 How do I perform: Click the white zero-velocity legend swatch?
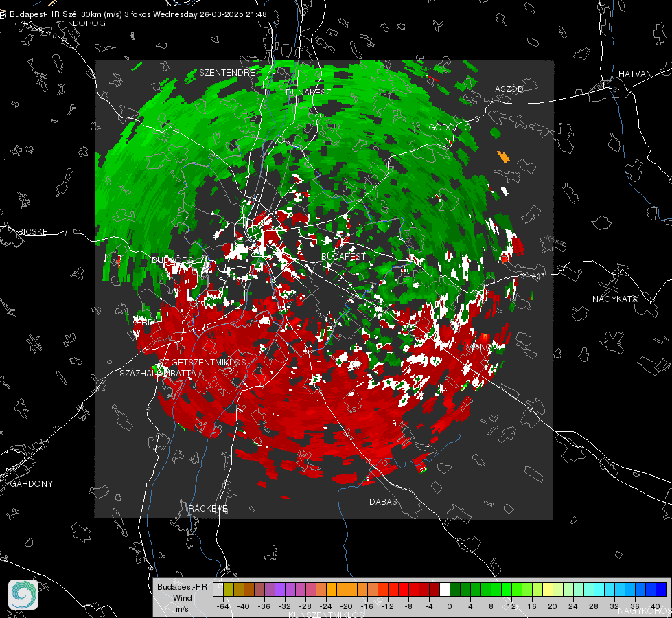click(444, 590)
